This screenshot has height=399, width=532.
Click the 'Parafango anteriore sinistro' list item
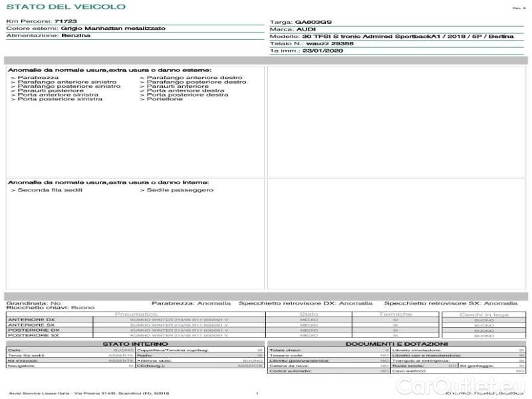(67, 82)
